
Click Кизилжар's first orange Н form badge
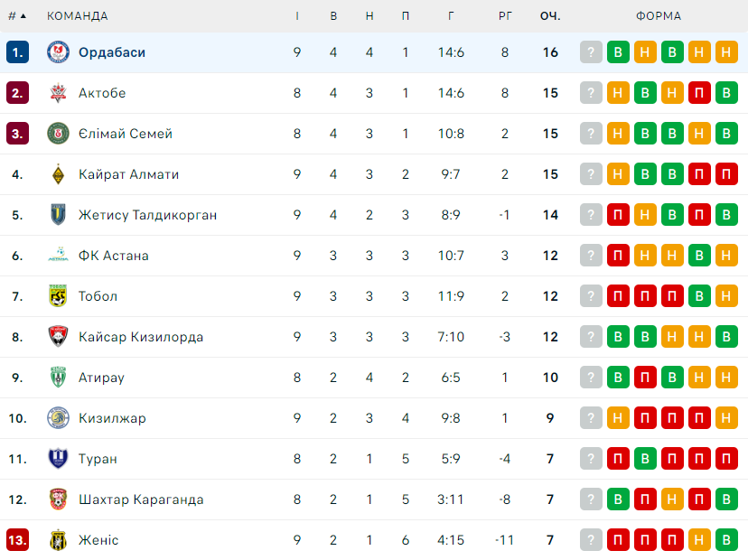point(618,418)
